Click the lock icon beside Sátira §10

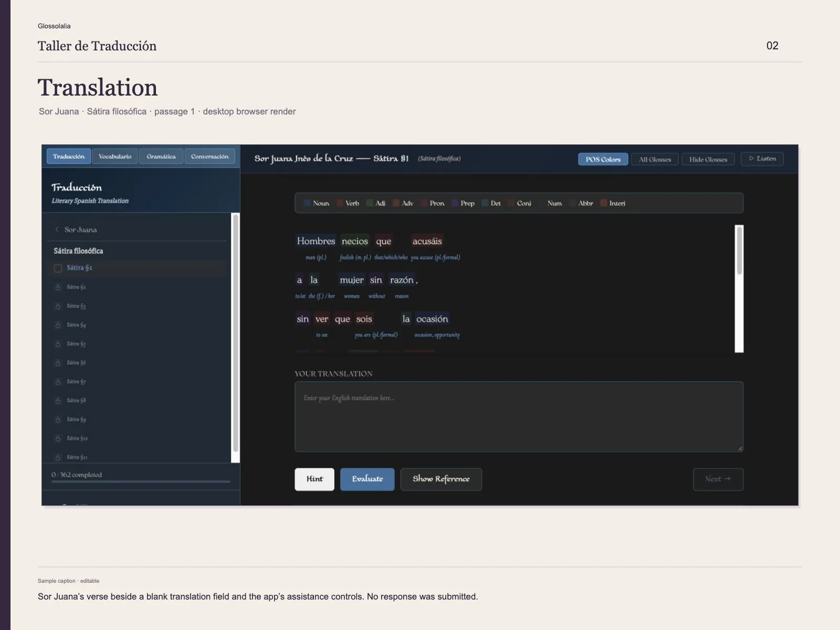click(x=58, y=438)
